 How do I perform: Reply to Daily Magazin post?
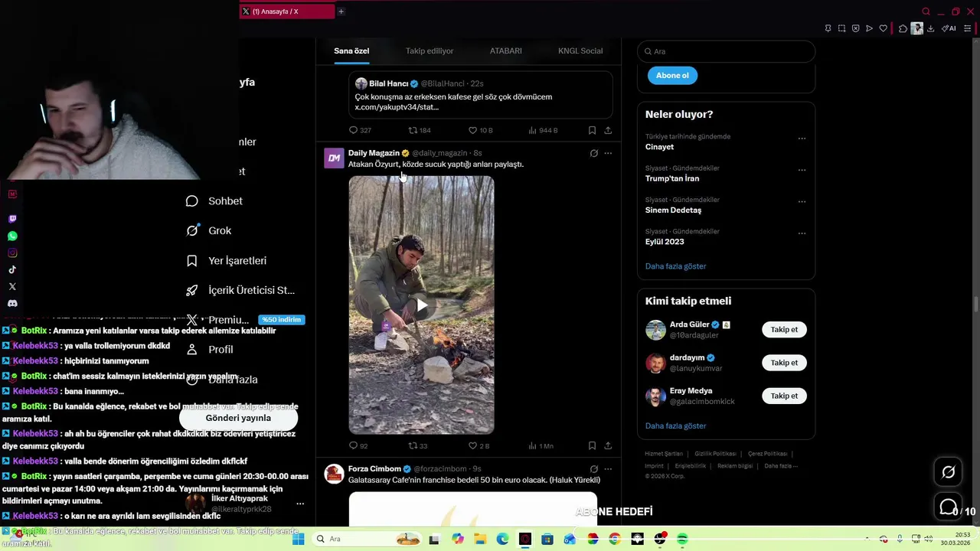[x=358, y=445]
